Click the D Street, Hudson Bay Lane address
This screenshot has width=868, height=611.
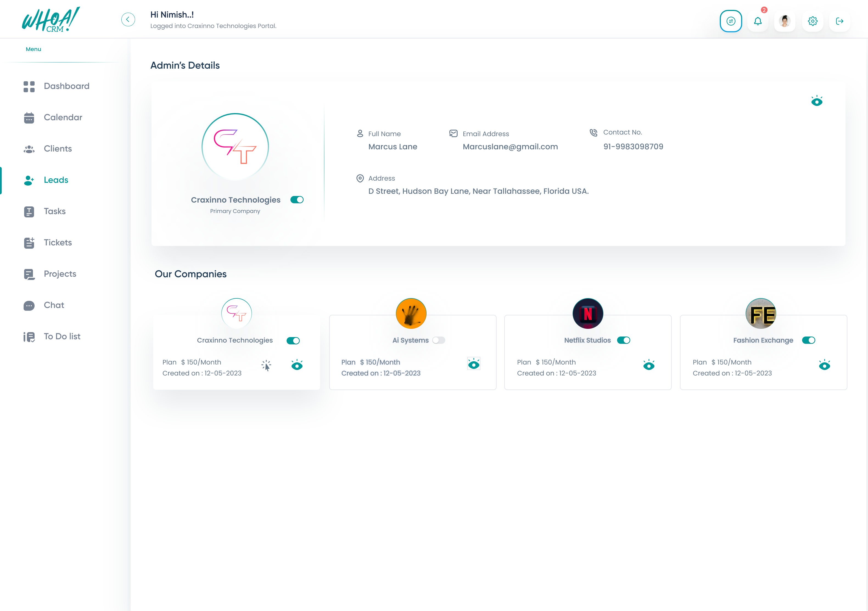[479, 191]
